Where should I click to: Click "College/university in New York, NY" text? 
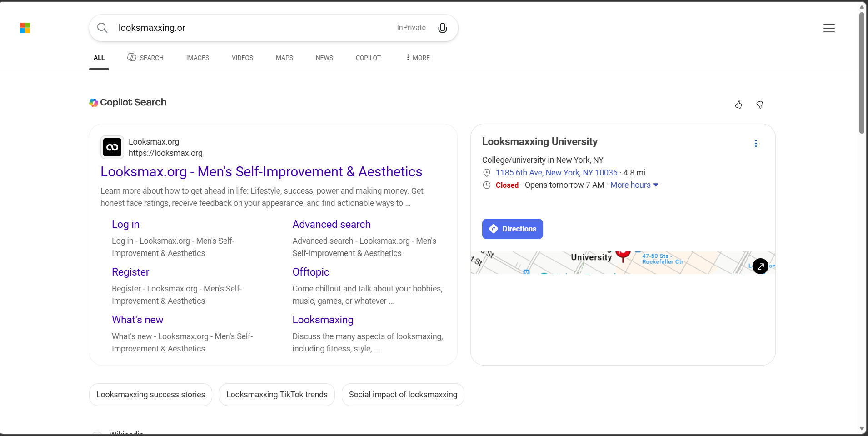click(543, 160)
